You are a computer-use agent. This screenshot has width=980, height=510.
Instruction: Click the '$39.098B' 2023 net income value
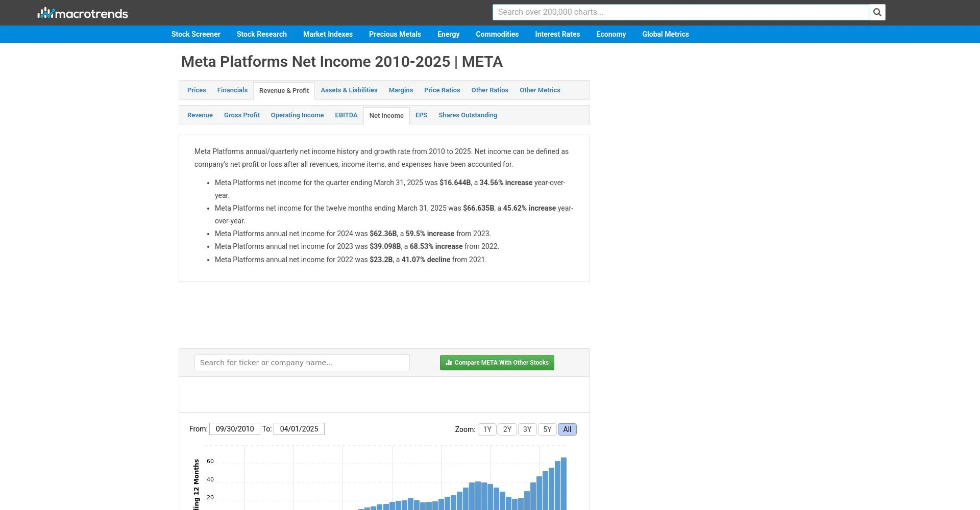pos(385,246)
